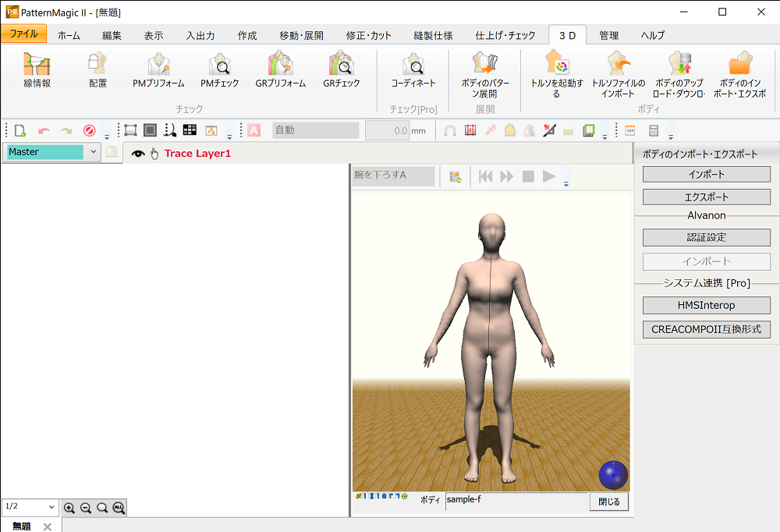The width and height of the screenshot is (780, 532).
Task: Open GRプリフォーム in the ribbon
Action: tap(280, 70)
